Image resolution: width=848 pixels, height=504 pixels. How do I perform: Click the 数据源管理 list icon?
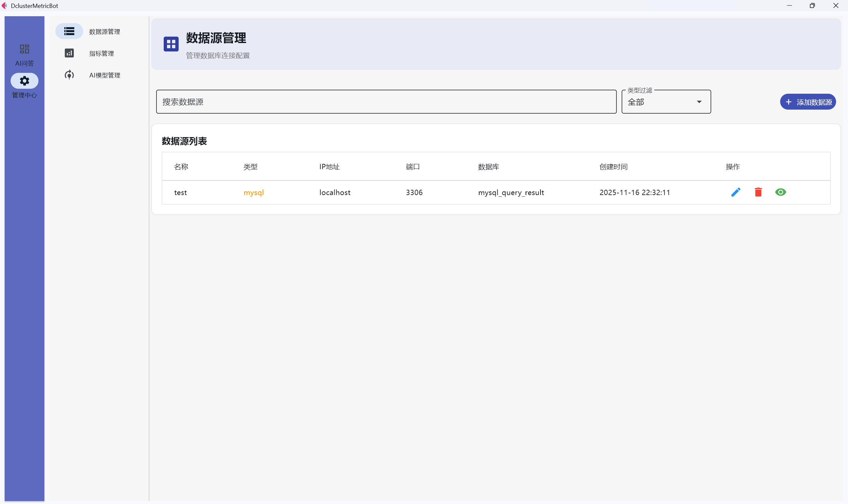click(x=69, y=31)
